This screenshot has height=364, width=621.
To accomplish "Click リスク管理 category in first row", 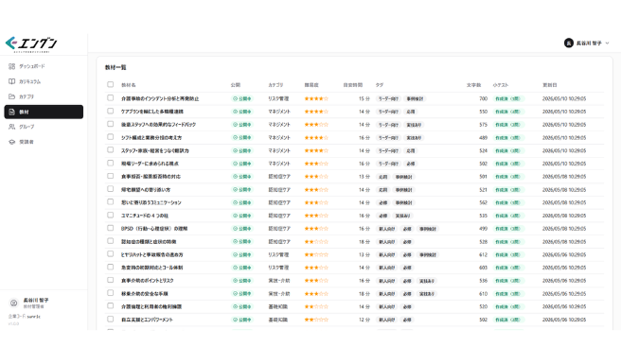I will pyautogui.click(x=278, y=98).
